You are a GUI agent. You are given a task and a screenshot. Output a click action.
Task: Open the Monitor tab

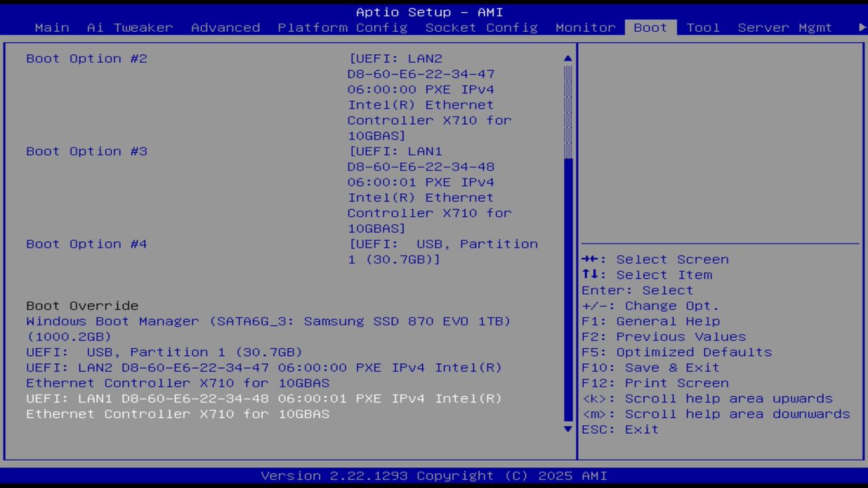point(585,28)
